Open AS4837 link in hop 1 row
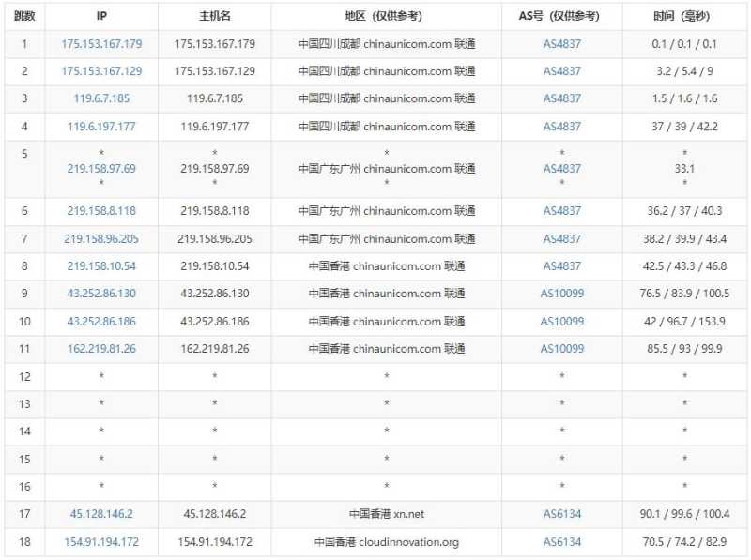Screen dimensions: 751x560 (561, 44)
